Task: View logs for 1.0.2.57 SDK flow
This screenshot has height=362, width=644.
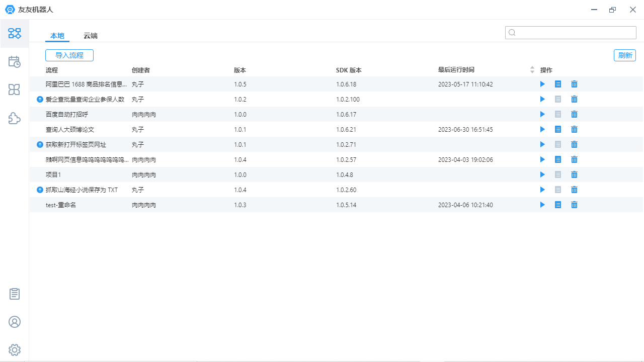Action: 558,159
